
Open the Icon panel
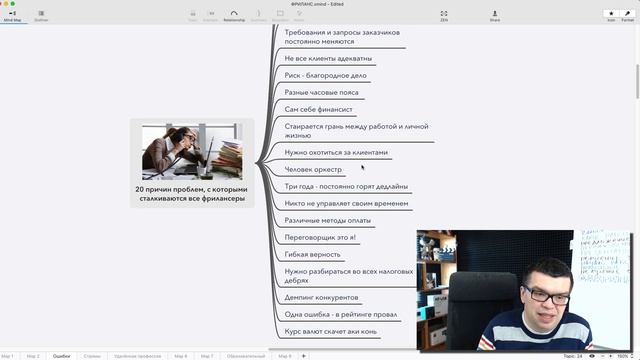point(611,16)
